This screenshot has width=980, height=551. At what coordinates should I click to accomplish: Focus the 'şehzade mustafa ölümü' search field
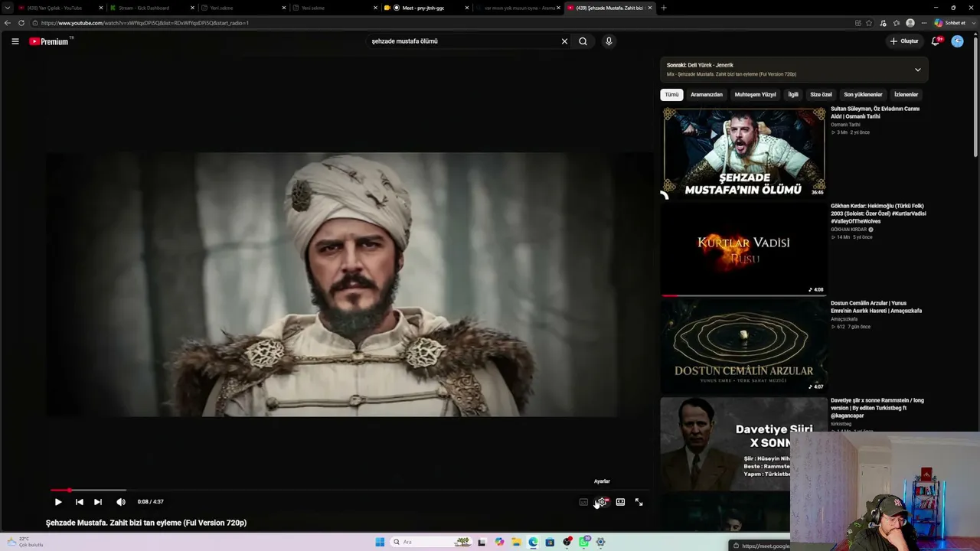point(463,41)
